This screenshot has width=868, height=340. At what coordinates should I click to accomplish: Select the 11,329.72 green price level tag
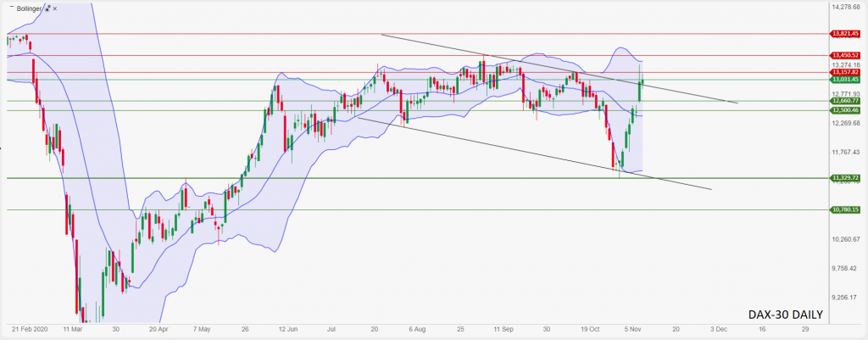[x=845, y=178]
